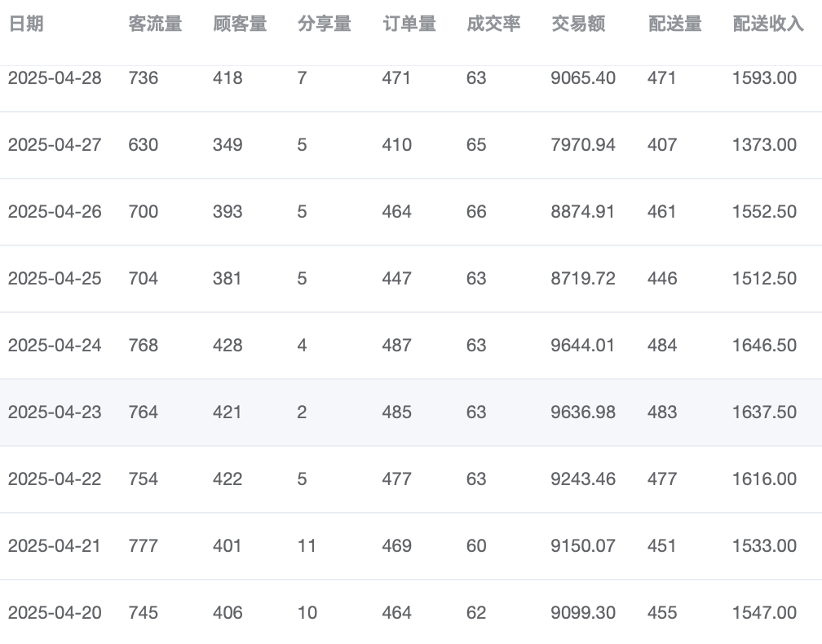The image size is (822, 644).
Task: Select the 2025-04-27 row date
Action: 55,145
